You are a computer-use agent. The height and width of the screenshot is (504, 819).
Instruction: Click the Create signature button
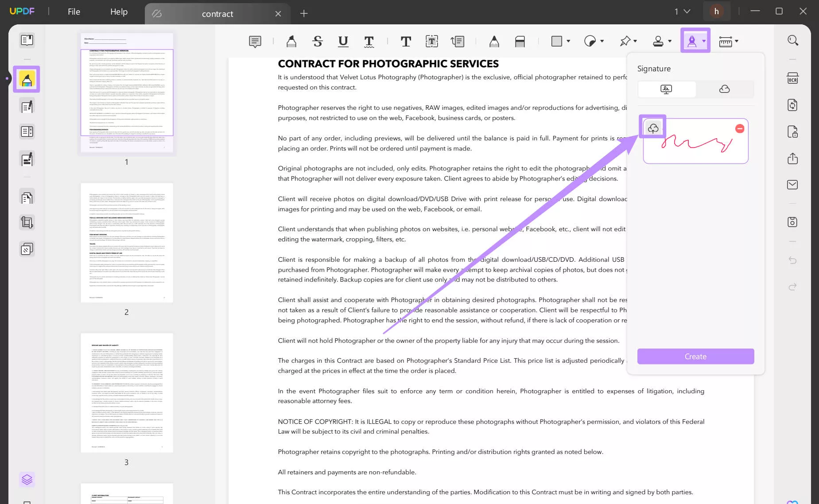pos(695,357)
